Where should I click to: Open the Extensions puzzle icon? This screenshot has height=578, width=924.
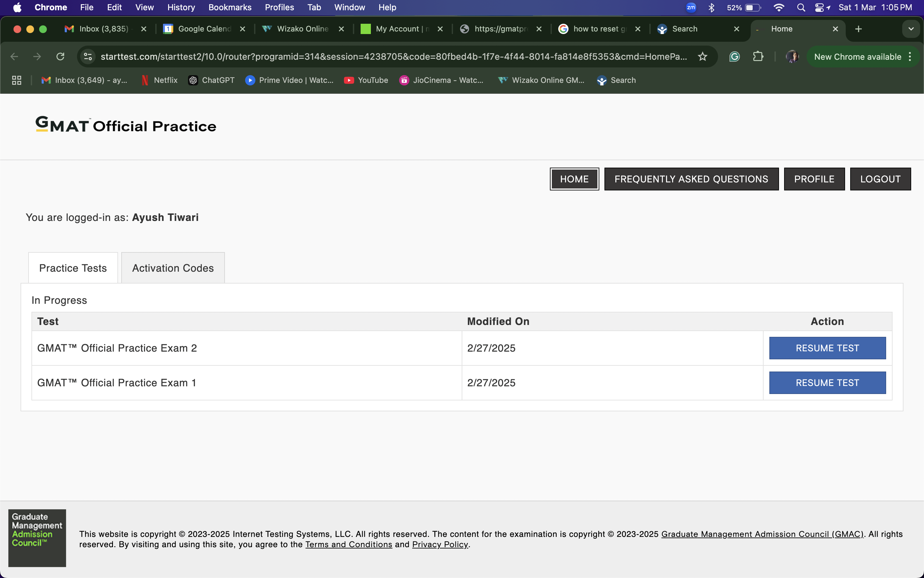(x=758, y=57)
